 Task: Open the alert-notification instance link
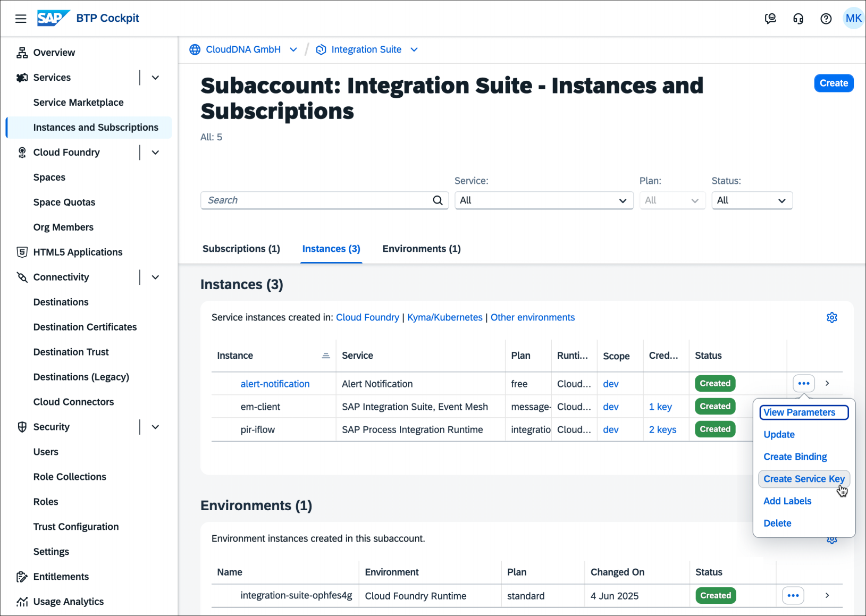pos(275,384)
